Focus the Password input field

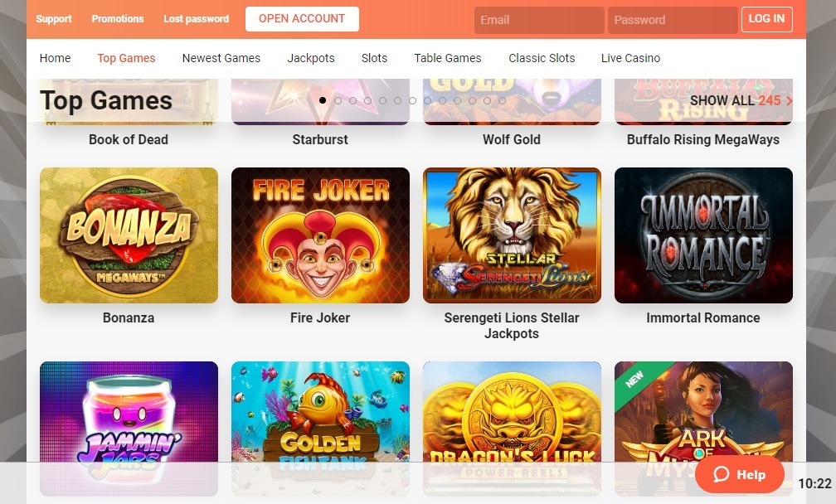(673, 20)
